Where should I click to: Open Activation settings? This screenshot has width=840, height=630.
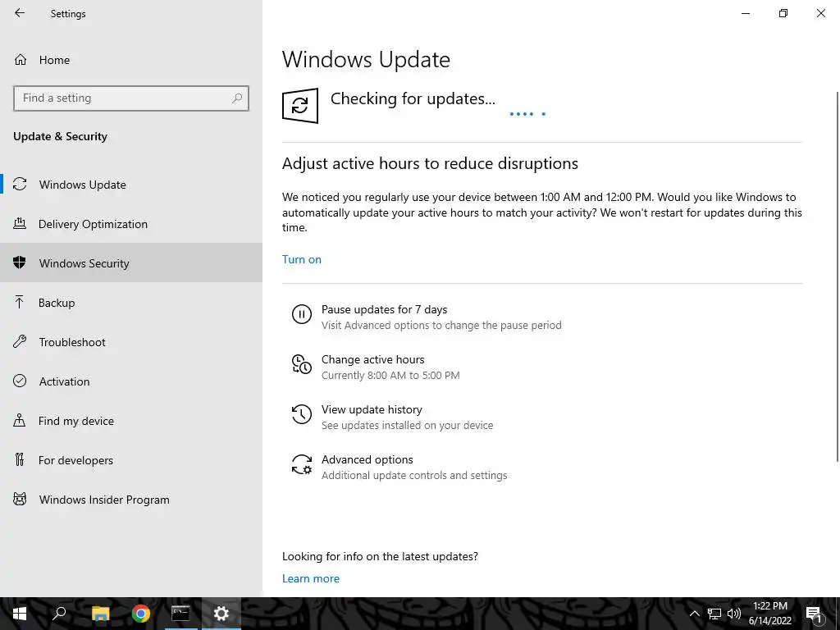point(131,381)
